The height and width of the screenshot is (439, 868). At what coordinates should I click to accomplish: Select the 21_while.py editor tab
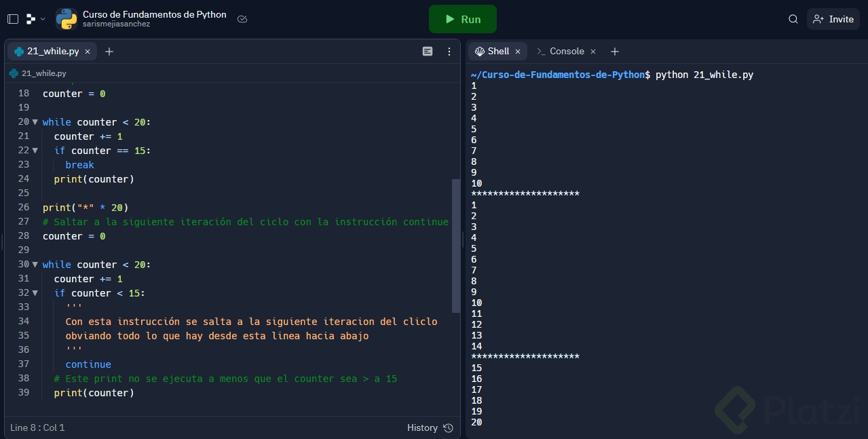coord(52,51)
